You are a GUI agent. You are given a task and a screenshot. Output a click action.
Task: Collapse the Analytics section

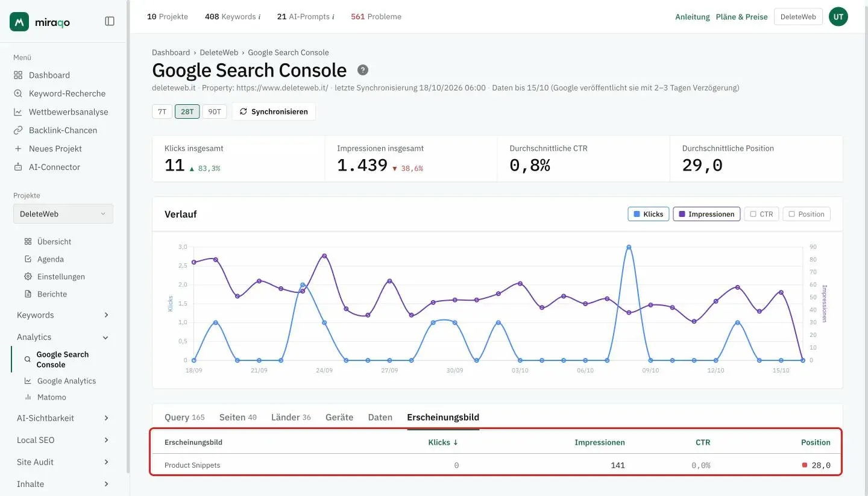[x=63, y=337]
